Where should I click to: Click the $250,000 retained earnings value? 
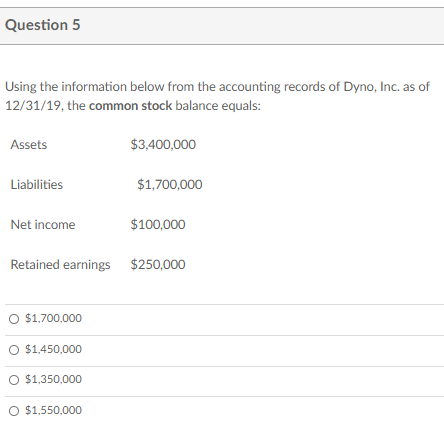158,265
